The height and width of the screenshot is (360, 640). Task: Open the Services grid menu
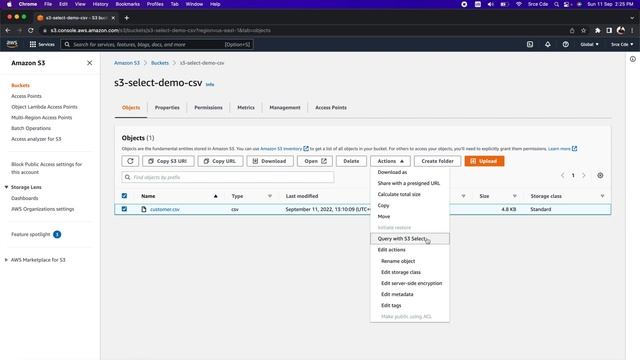point(42,44)
